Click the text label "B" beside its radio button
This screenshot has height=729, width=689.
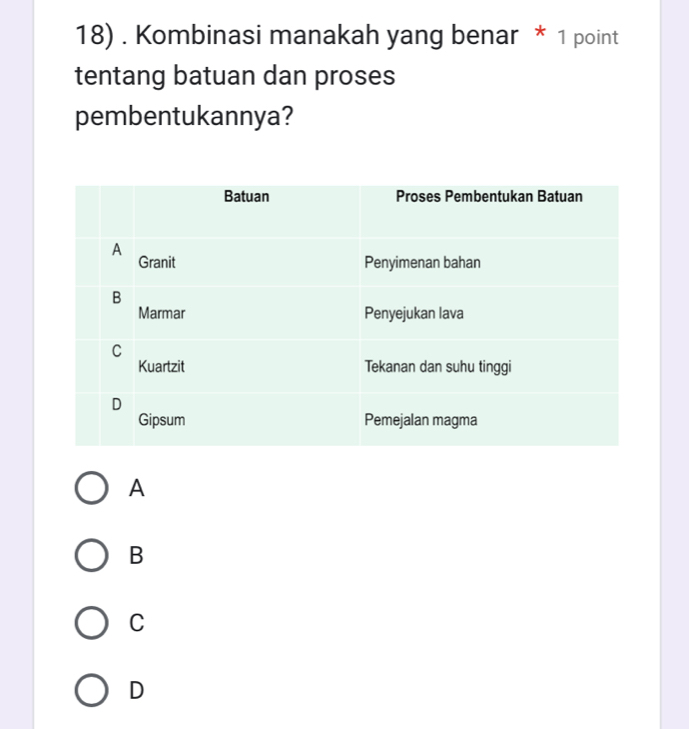pos(137,556)
